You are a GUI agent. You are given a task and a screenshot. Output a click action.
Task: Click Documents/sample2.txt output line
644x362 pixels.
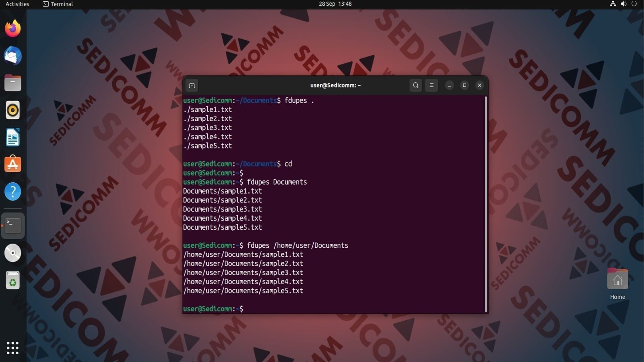[x=222, y=200]
